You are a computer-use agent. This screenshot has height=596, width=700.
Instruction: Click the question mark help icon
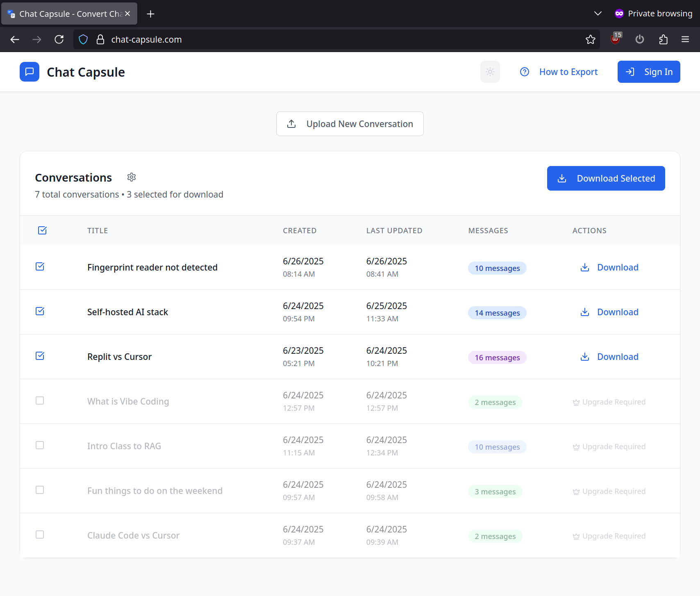point(525,72)
